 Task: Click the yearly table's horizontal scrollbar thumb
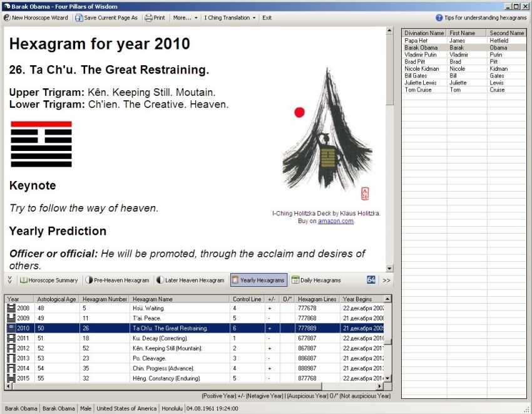[x=164, y=386]
